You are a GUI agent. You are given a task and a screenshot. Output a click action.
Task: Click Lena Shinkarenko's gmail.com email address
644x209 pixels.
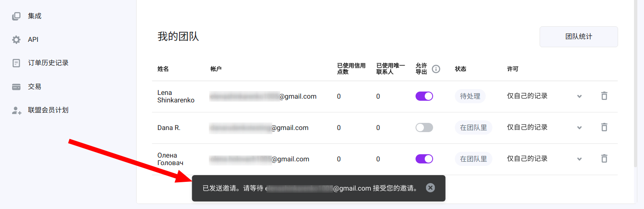tap(263, 96)
